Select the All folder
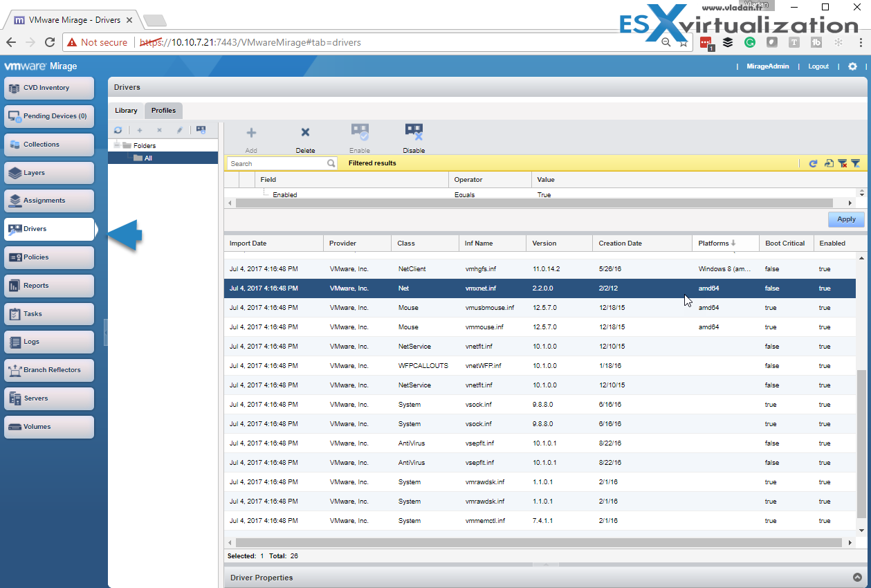871x588 pixels. pos(163,158)
